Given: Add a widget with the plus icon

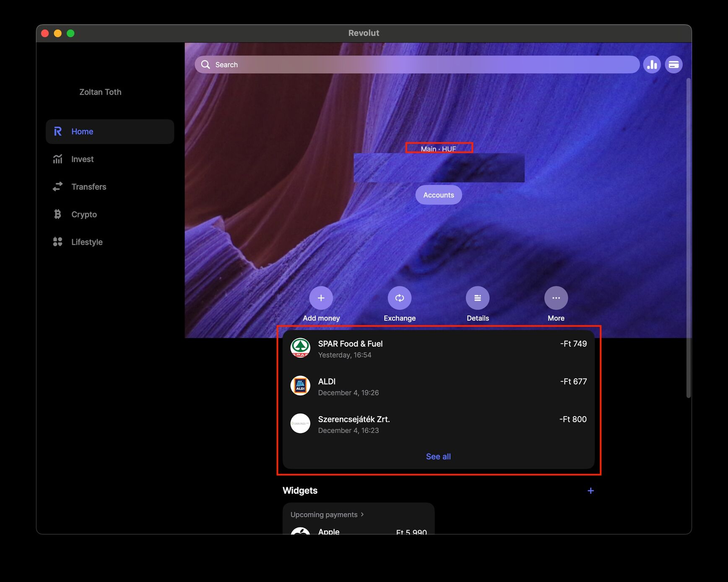Looking at the screenshot, I should tap(590, 491).
